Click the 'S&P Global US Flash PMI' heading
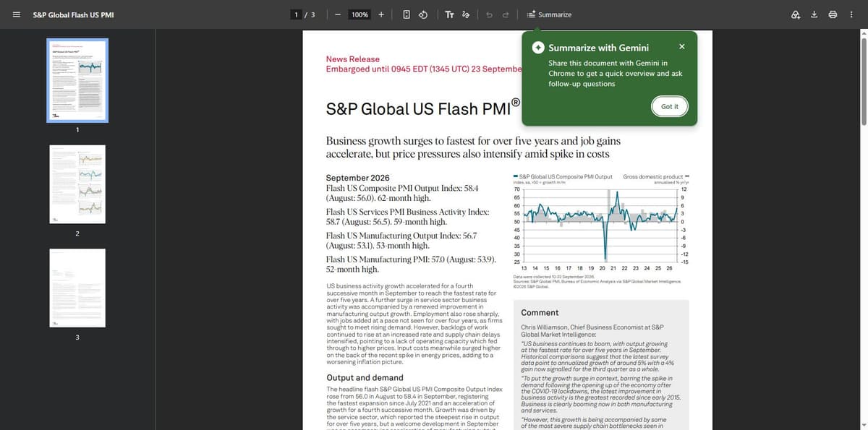The width and height of the screenshot is (868, 430). tap(424, 108)
